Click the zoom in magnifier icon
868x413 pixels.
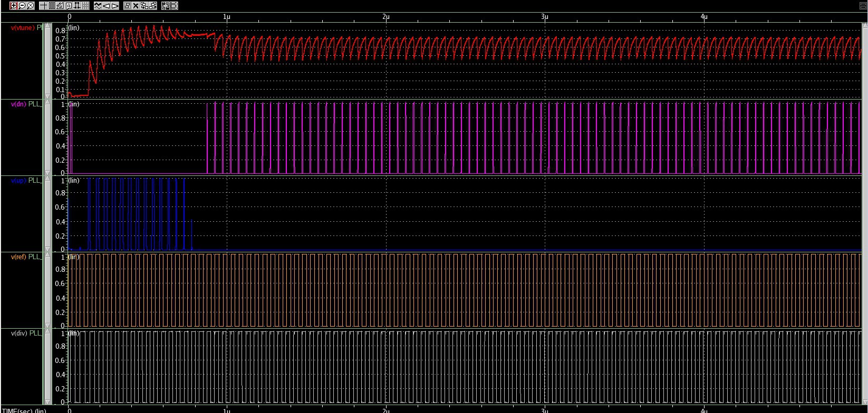click(x=14, y=6)
